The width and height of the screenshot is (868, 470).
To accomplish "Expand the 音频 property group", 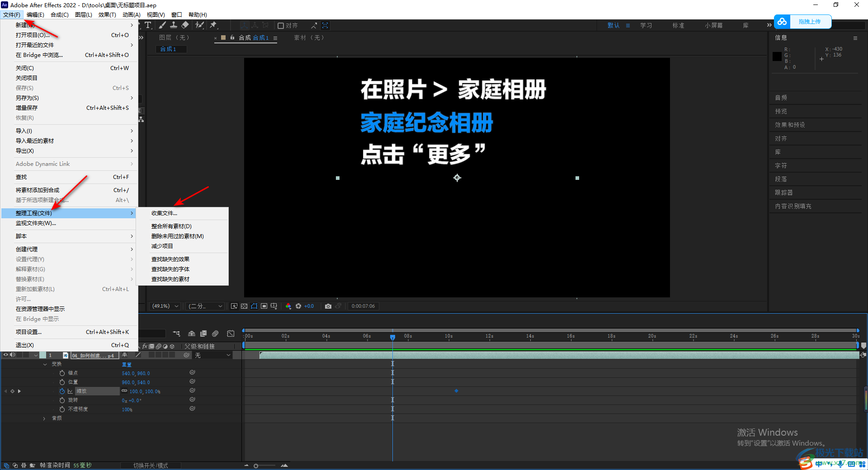I will tap(44, 418).
